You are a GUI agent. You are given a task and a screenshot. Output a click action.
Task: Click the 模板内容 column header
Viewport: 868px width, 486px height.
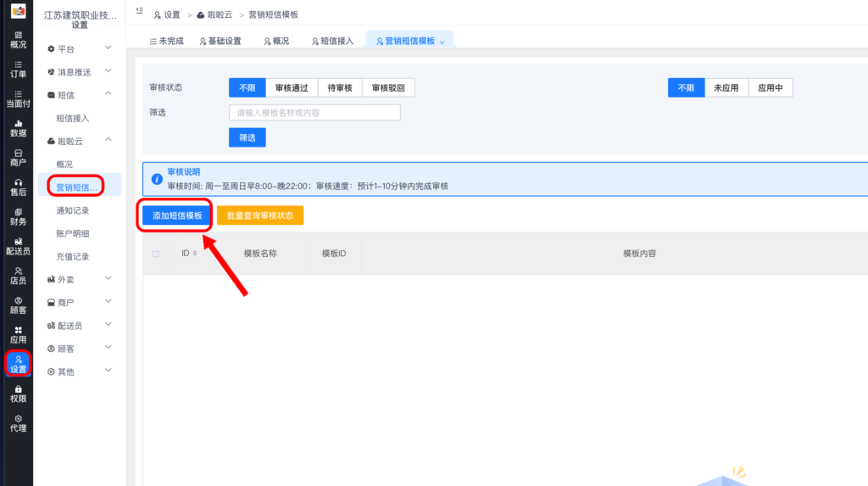pos(639,254)
